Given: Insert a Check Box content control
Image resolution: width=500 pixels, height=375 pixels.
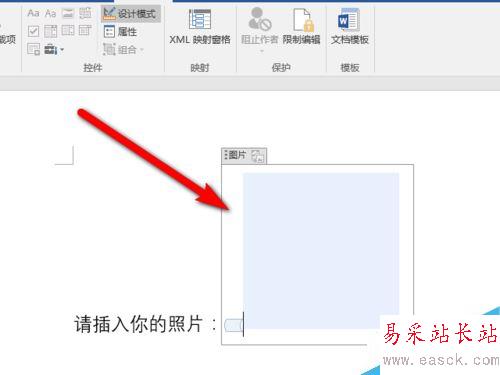Looking at the screenshot, I should 33,31.
